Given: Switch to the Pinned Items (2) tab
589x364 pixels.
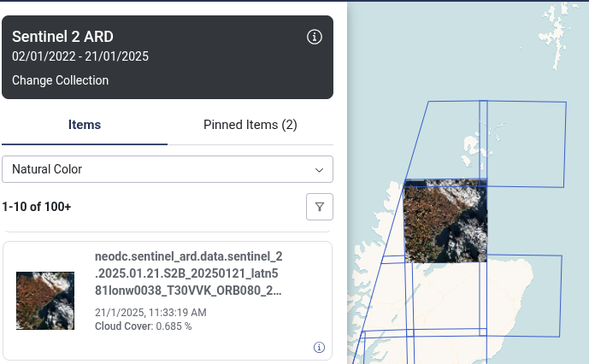Looking at the screenshot, I should click(250, 125).
